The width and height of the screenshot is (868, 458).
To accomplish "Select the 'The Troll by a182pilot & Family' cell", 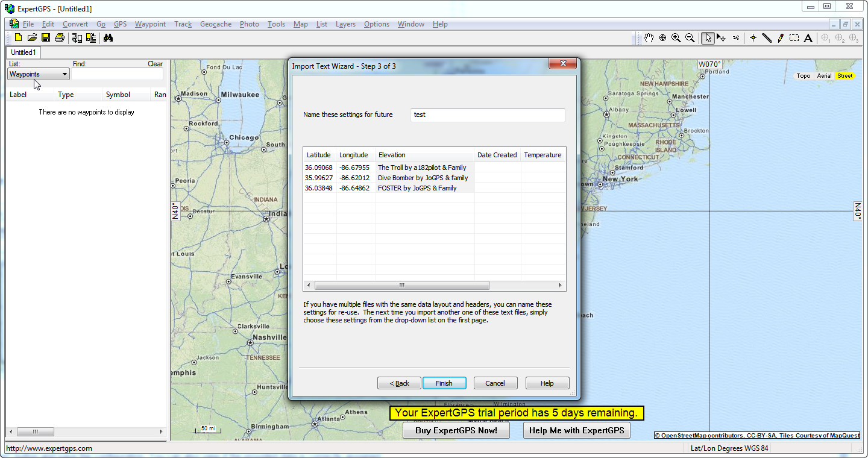I will click(x=425, y=168).
